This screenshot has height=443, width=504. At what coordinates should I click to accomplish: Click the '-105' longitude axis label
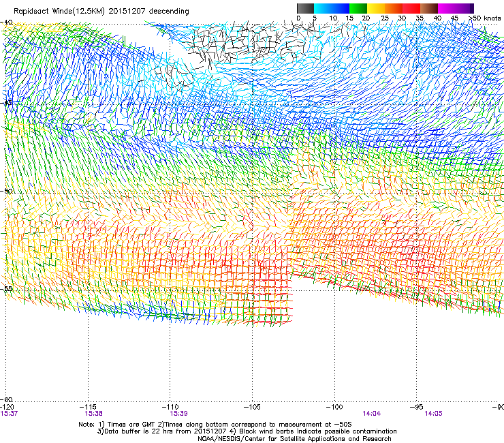click(252, 407)
